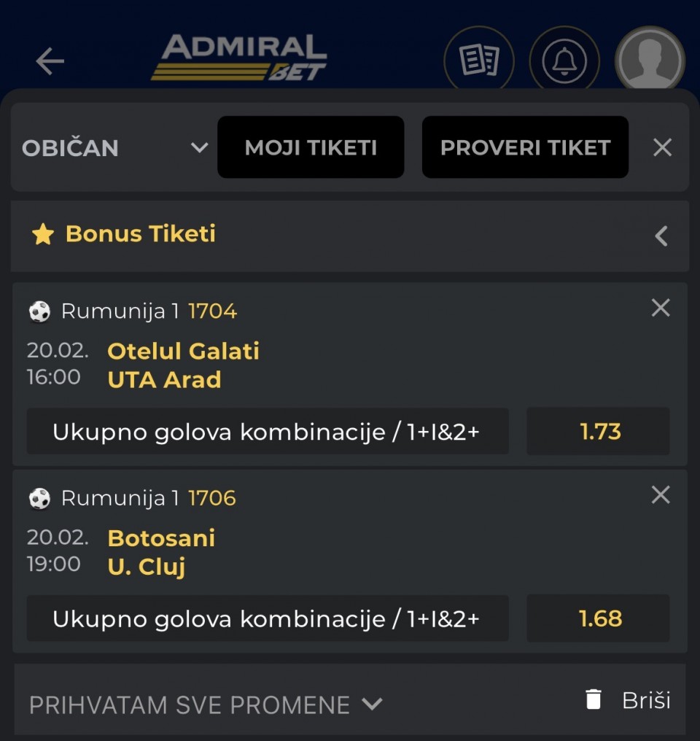Image resolution: width=700 pixels, height=741 pixels.
Task: Click the AdmiralBet logo
Action: coord(239,57)
